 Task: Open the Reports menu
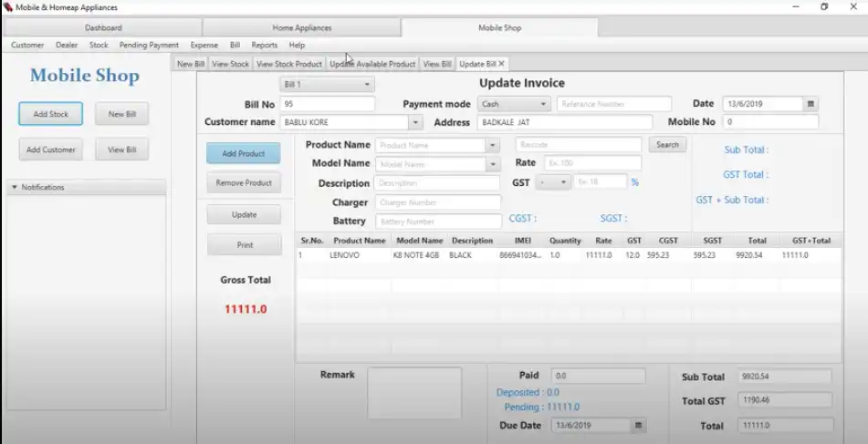tap(264, 45)
